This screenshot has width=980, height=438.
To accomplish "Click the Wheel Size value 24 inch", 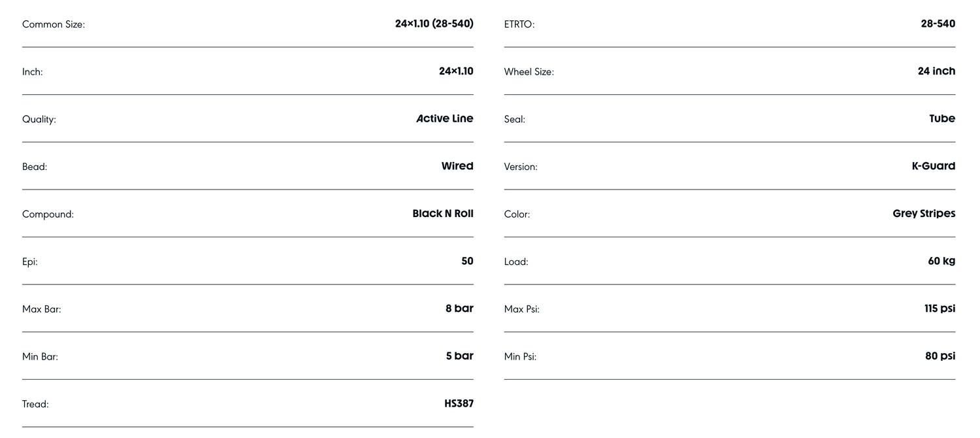I will point(936,71).
